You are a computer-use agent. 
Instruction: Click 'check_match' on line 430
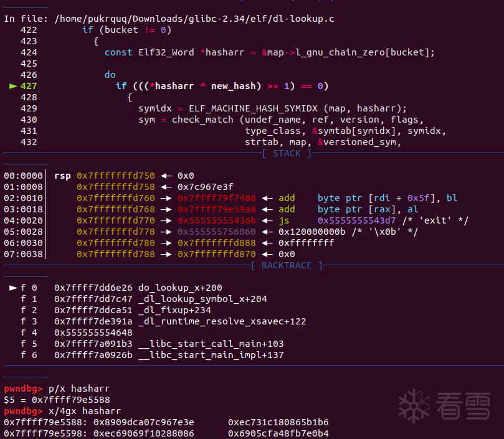point(202,120)
